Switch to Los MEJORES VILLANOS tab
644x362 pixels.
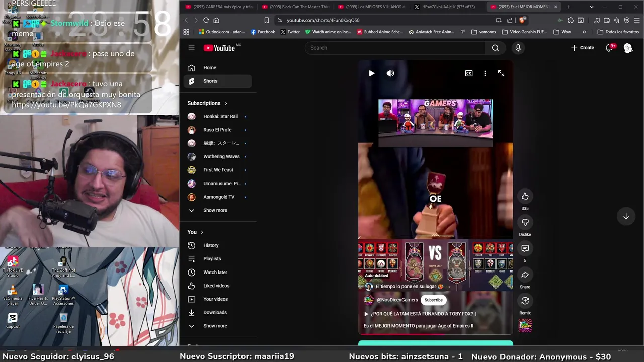click(x=372, y=7)
